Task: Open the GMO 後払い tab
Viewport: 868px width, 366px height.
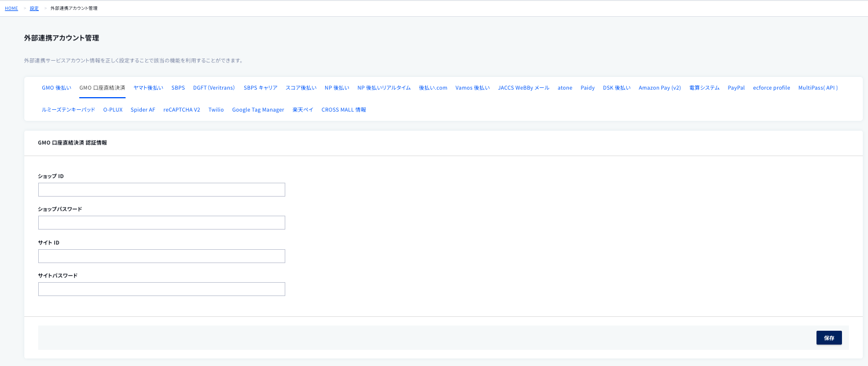Action: tap(57, 88)
